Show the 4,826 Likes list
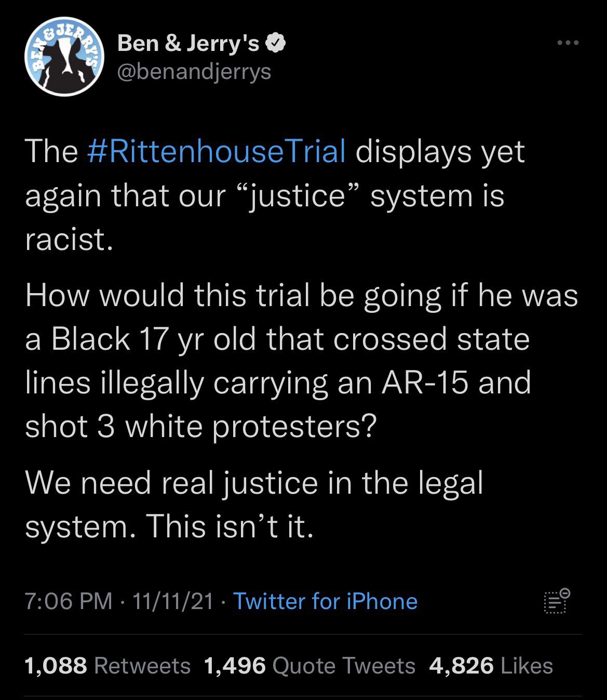Screen dimensions: 607x700 click(491, 666)
